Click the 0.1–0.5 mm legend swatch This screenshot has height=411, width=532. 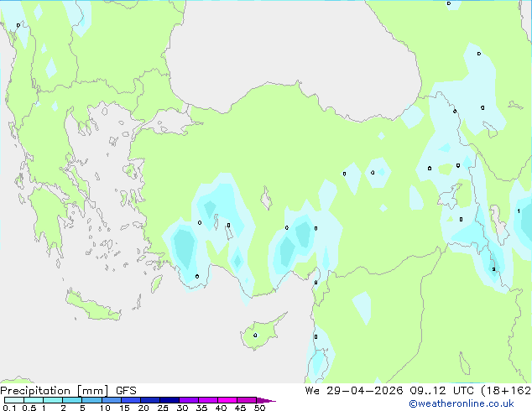[x=14, y=400]
